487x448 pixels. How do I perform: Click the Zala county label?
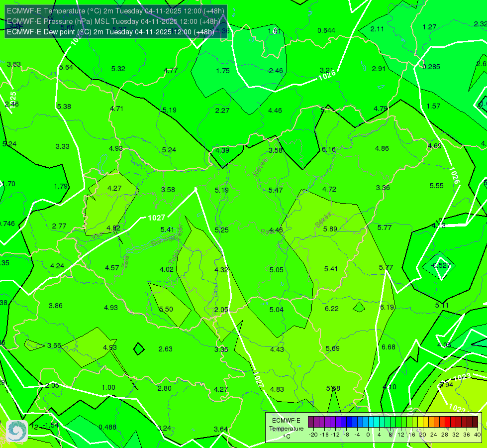[x=125, y=262]
